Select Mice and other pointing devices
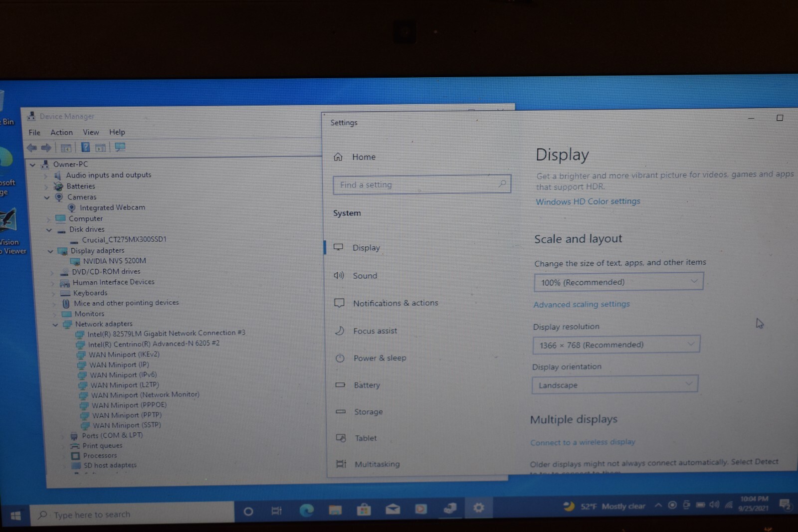The height and width of the screenshot is (532, 798). coord(126,303)
